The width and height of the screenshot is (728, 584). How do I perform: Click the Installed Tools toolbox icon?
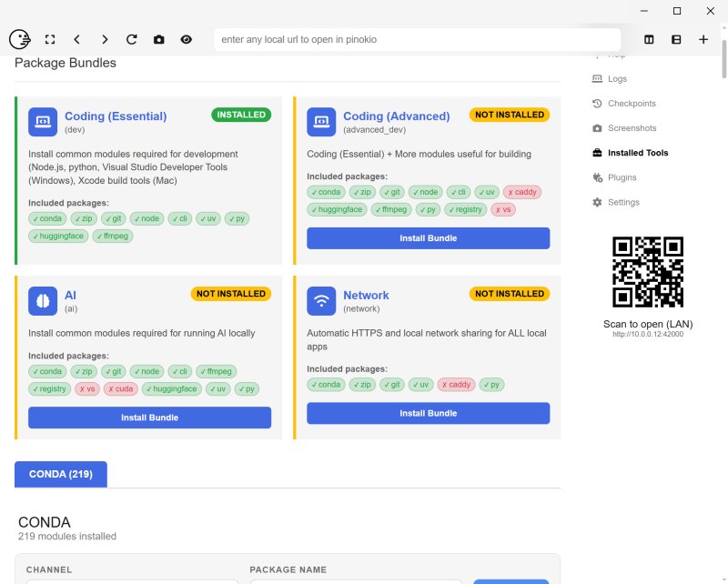[597, 153]
